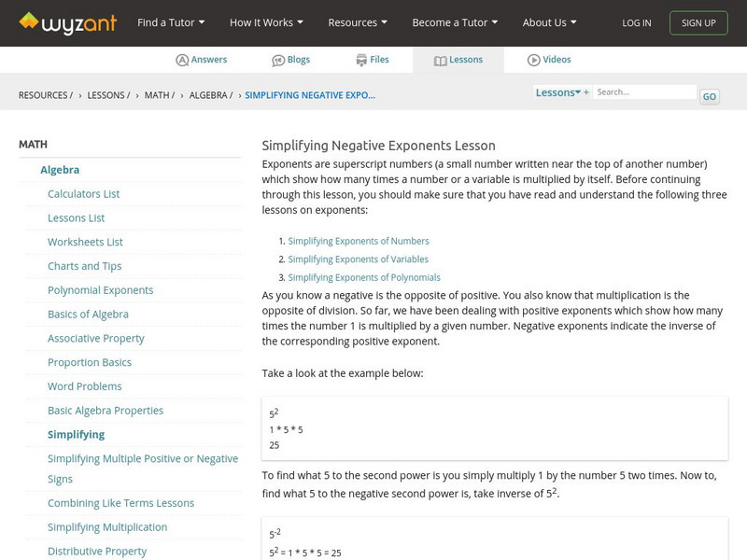Screen dimensions: 747x560
Task: Expand the Find a Tutor menu
Action: [171, 22]
